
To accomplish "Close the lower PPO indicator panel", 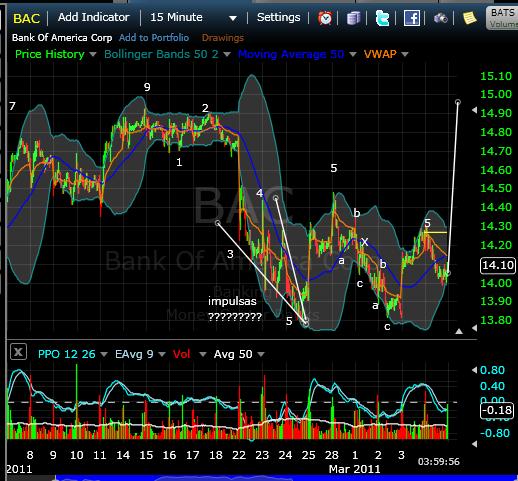I will pos(18,352).
